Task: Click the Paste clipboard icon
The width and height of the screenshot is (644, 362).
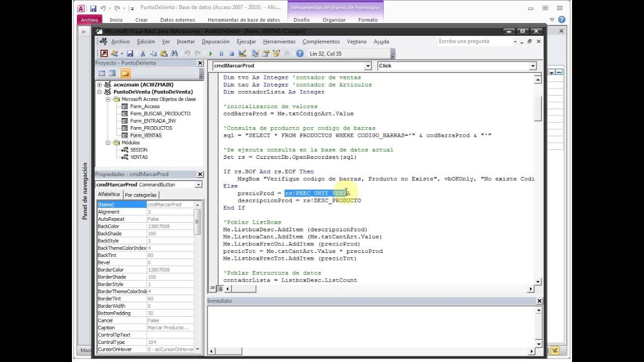Action: (164, 53)
